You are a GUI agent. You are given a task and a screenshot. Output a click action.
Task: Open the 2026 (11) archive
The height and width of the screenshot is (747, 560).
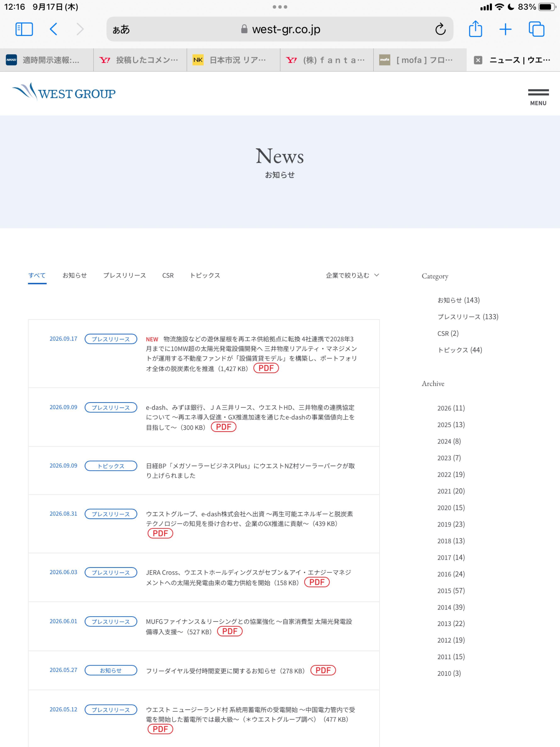tap(451, 408)
